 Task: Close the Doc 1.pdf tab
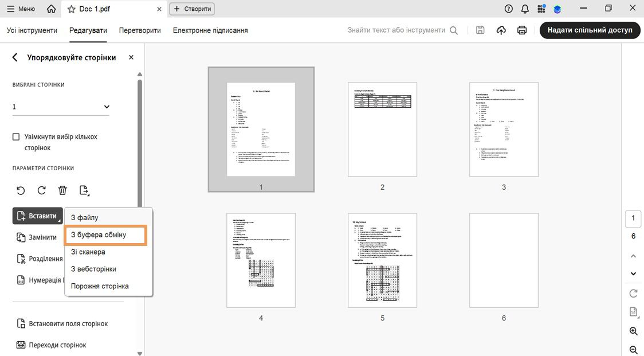pos(159,9)
